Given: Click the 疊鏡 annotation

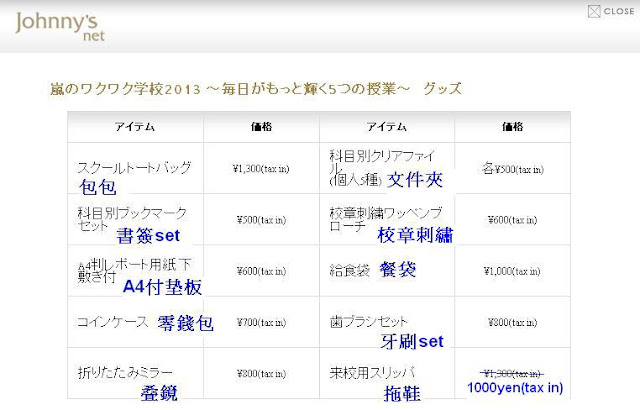Looking at the screenshot, I should (159, 393).
